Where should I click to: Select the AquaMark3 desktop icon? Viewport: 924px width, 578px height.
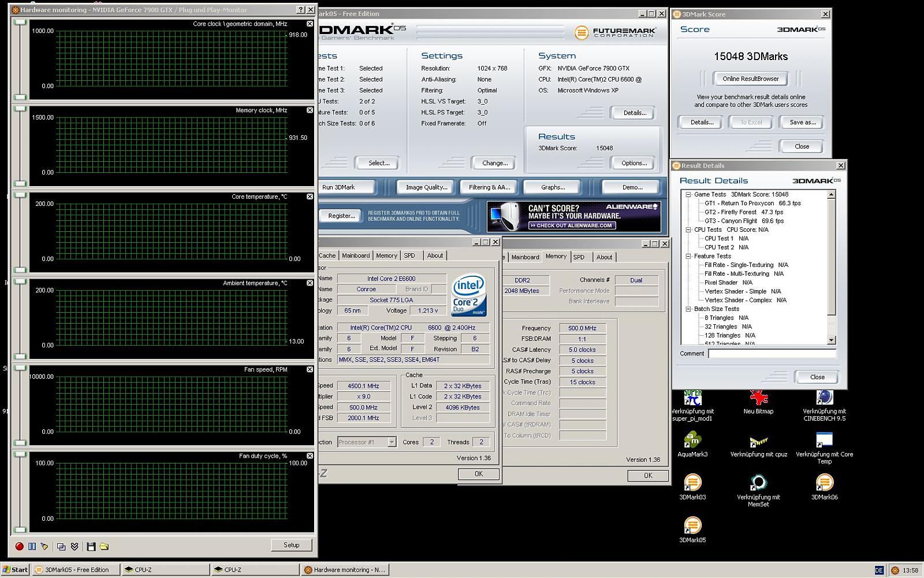click(692, 445)
